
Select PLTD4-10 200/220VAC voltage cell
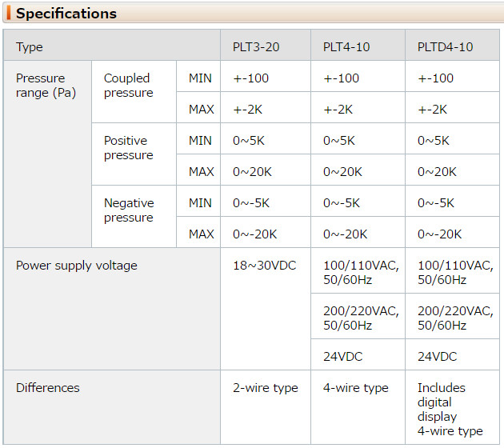pyautogui.click(x=452, y=316)
